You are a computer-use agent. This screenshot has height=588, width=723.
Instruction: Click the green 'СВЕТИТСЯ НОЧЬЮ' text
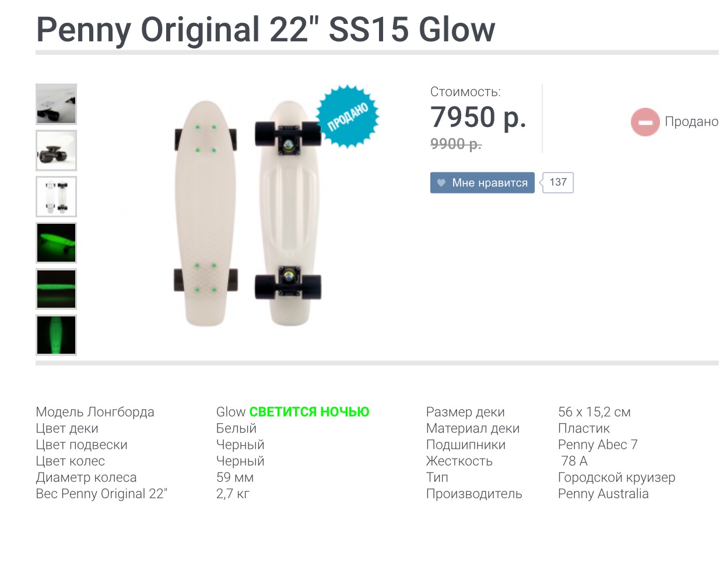[x=310, y=412]
